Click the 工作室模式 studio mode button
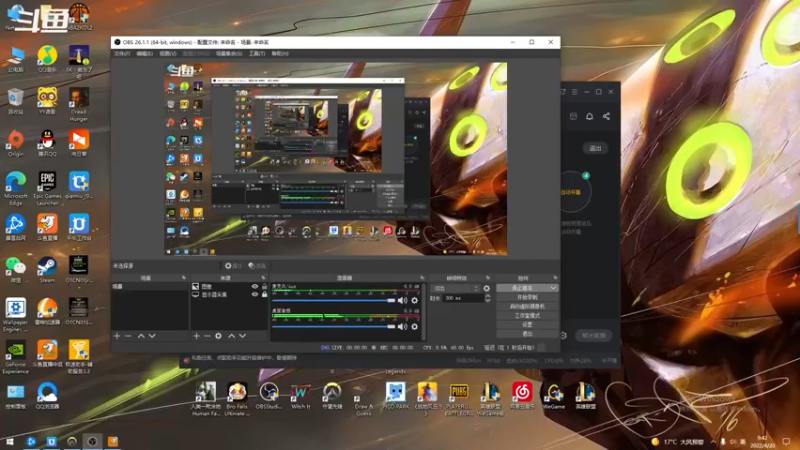 pyautogui.click(x=527, y=316)
